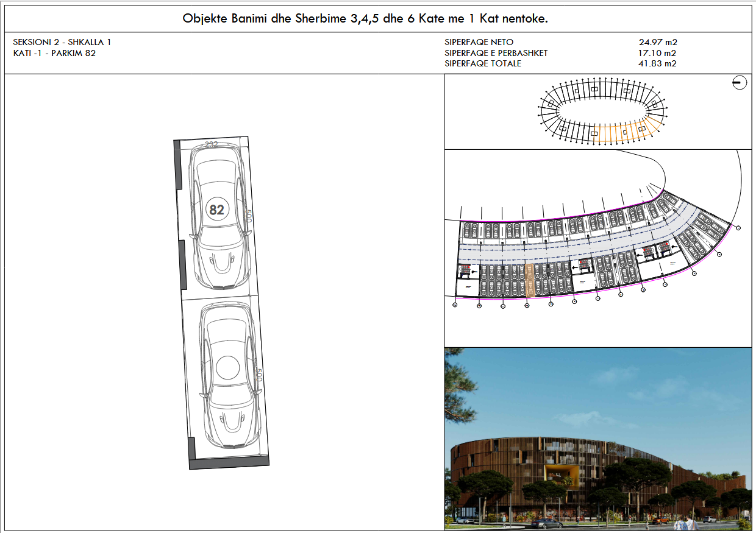Click the building exterior rendering image
756x533 pixels.
(x=597, y=439)
